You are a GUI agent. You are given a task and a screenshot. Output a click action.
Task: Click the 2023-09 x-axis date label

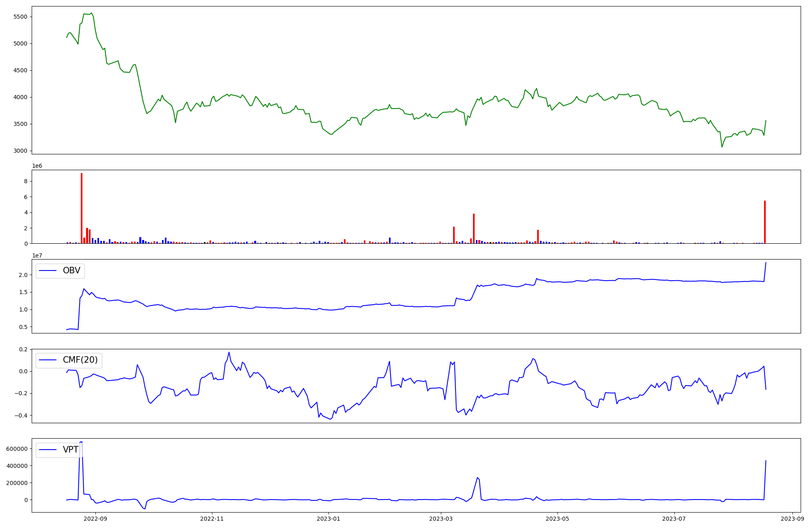coord(793,519)
